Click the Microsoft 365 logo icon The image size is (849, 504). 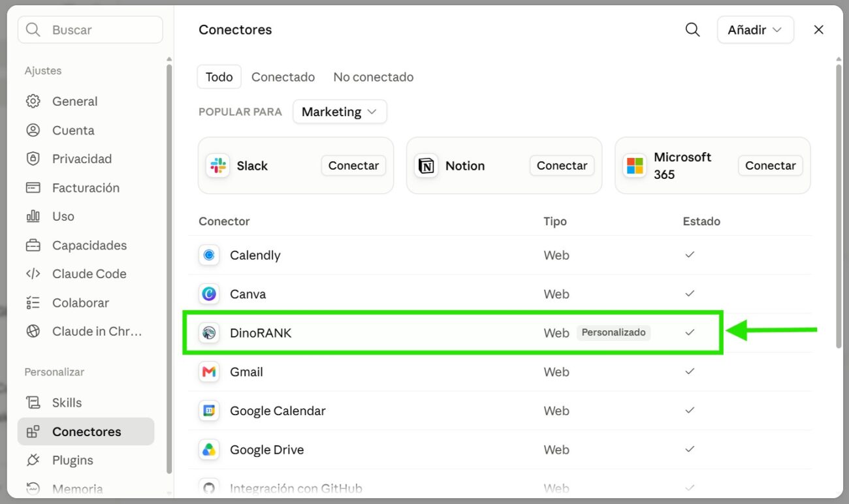point(634,166)
